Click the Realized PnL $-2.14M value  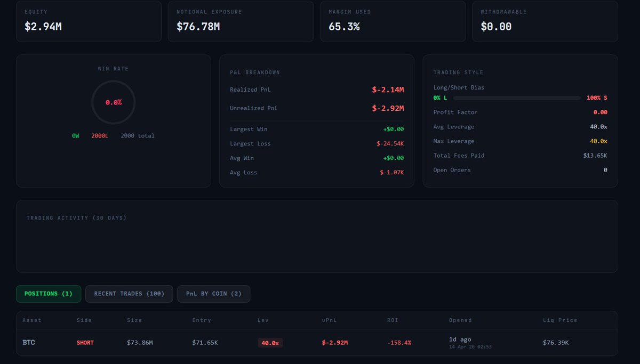click(x=388, y=90)
